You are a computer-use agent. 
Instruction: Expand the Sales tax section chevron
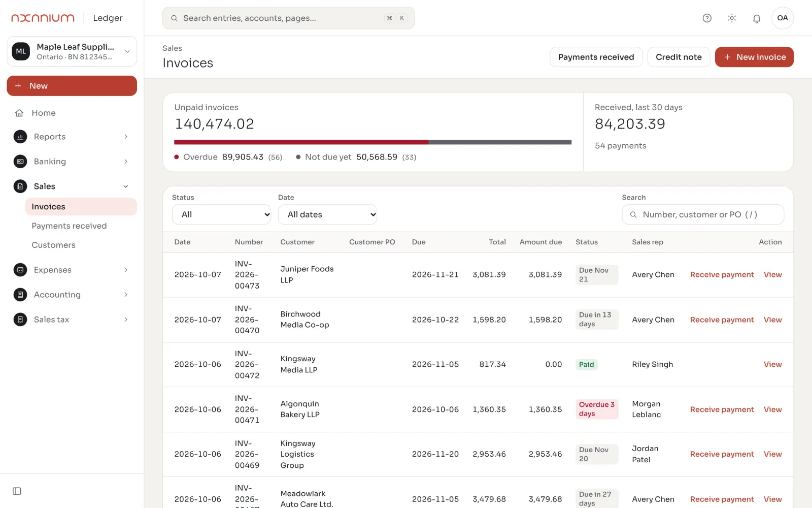pos(126,320)
